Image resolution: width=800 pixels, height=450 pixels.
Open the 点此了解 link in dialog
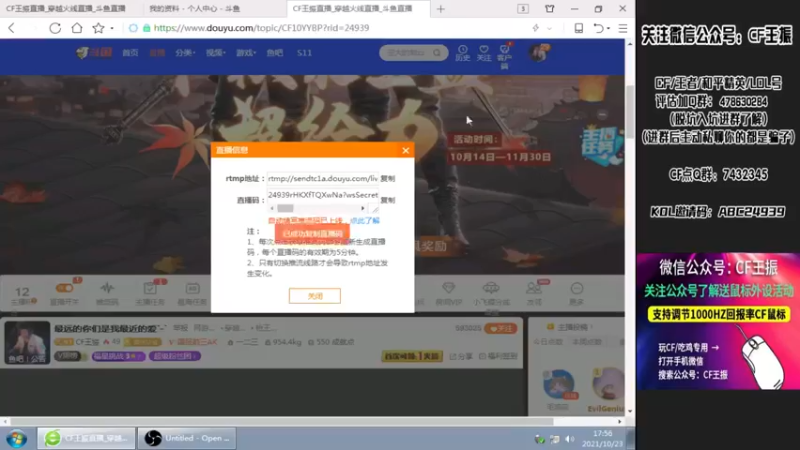pyautogui.click(x=365, y=220)
